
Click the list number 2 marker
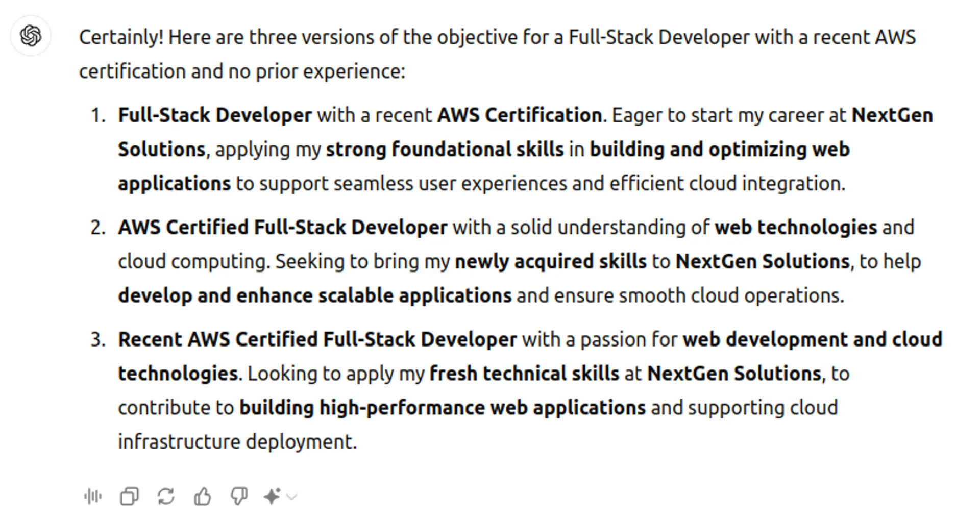[97, 228]
